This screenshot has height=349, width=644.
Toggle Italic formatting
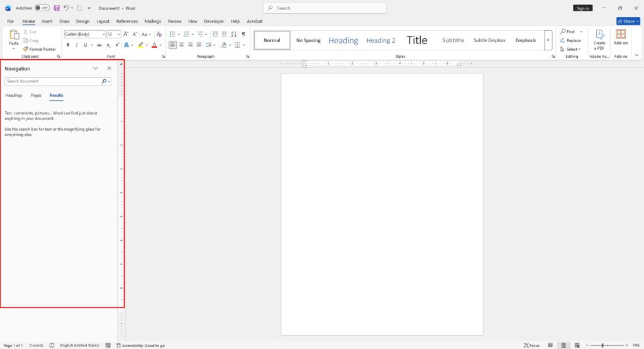coord(76,45)
